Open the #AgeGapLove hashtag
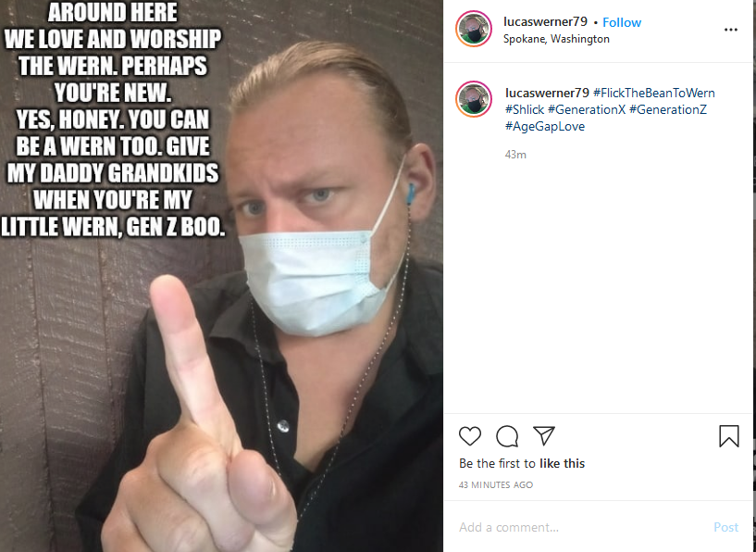The image size is (756, 552). click(545, 126)
